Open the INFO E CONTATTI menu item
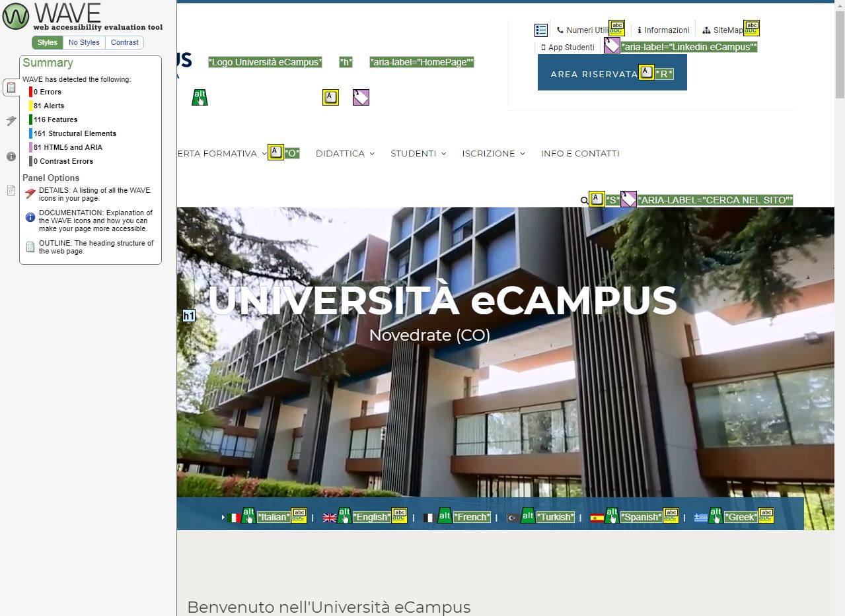845x616 pixels. 580,153
